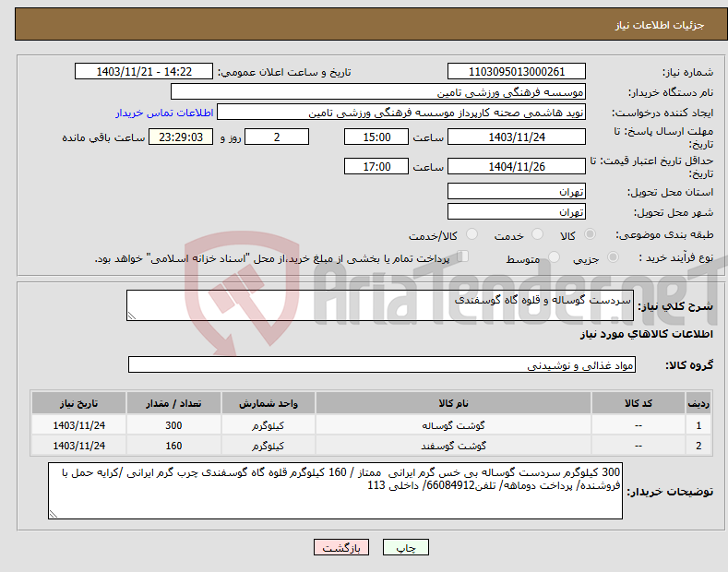This screenshot has height=572, width=728.
Task: Click the buyer notes textarea
Action: tap(335, 491)
